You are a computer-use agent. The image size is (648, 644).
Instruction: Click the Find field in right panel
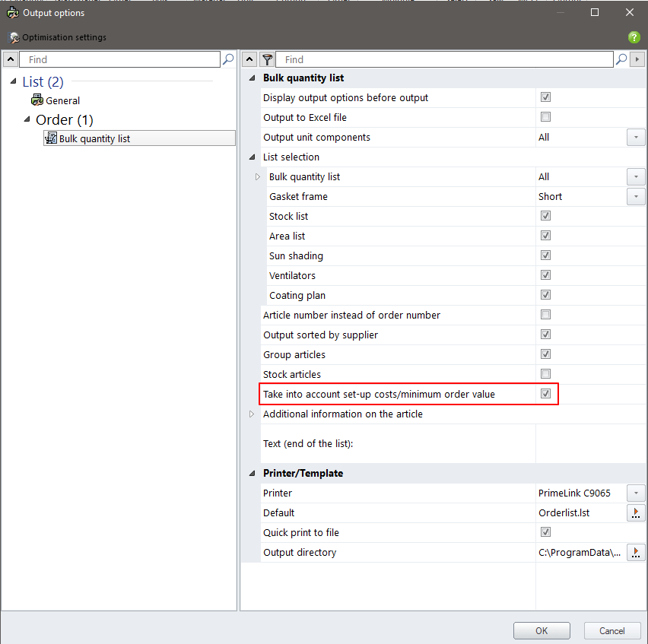coord(445,59)
